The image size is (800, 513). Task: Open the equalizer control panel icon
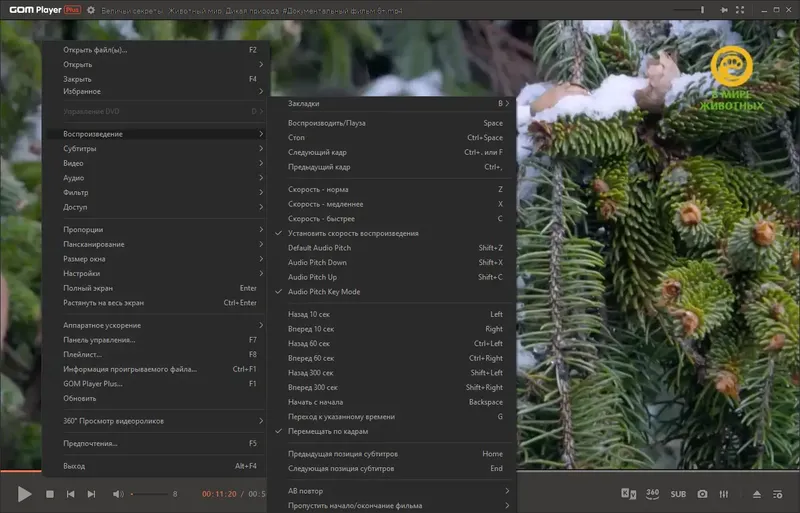[723, 494]
